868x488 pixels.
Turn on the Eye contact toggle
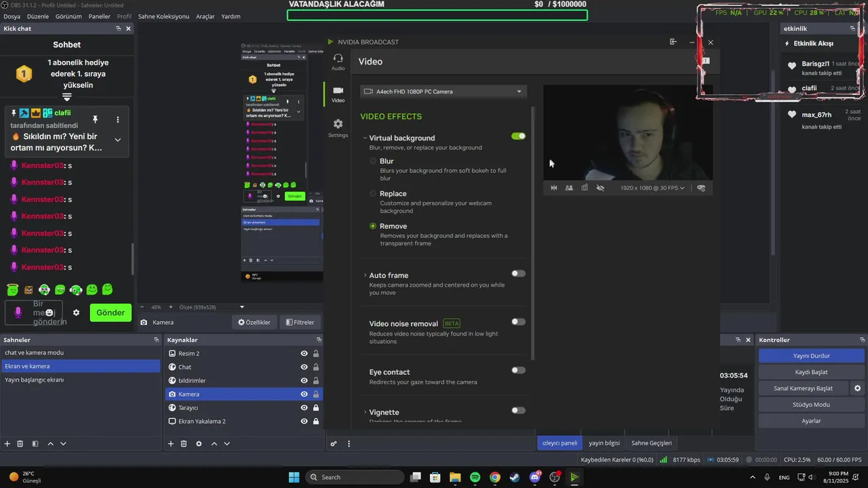click(518, 370)
